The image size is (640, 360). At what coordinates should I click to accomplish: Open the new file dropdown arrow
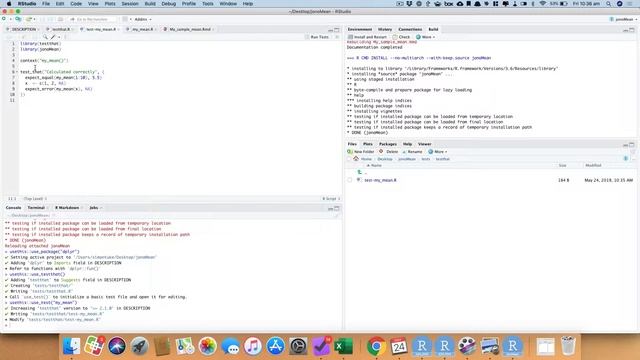pos(10,19)
